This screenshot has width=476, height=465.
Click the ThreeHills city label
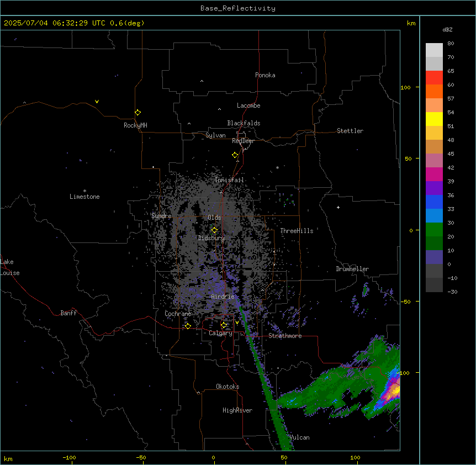(x=297, y=231)
